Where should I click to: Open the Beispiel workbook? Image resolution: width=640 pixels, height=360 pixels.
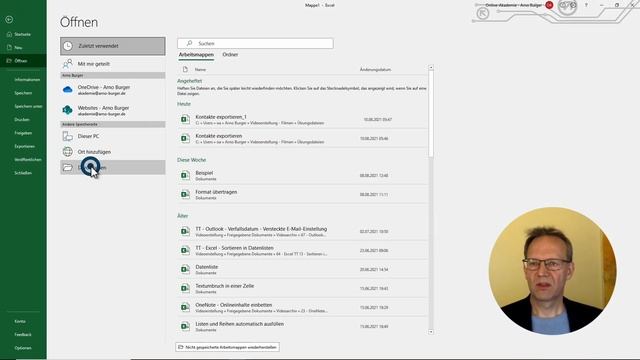tap(302, 176)
